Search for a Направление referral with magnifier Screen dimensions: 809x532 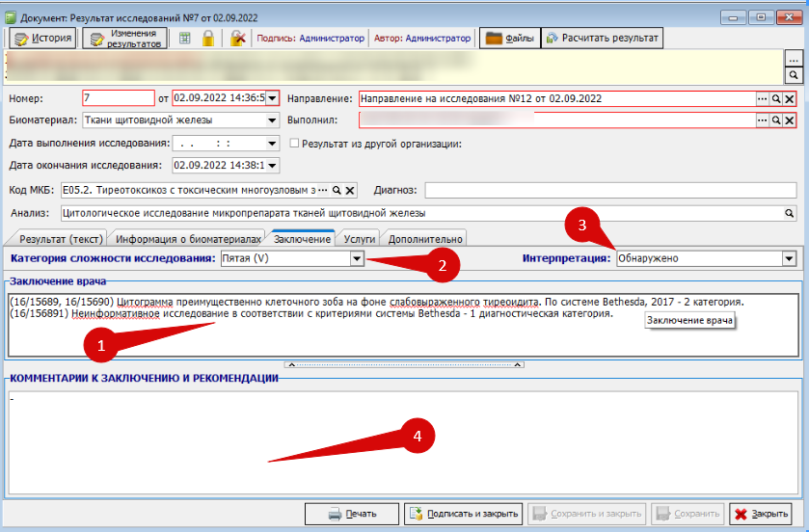(775, 98)
